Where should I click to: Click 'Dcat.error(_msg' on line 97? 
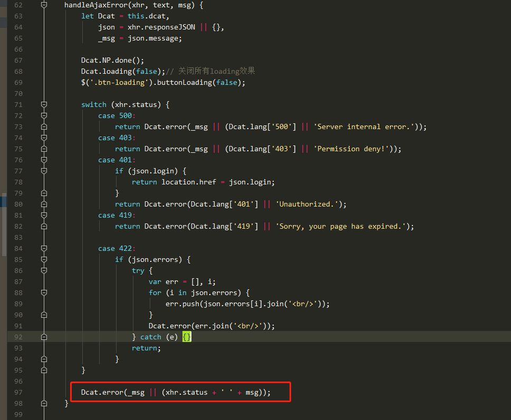(x=113, y=393)
